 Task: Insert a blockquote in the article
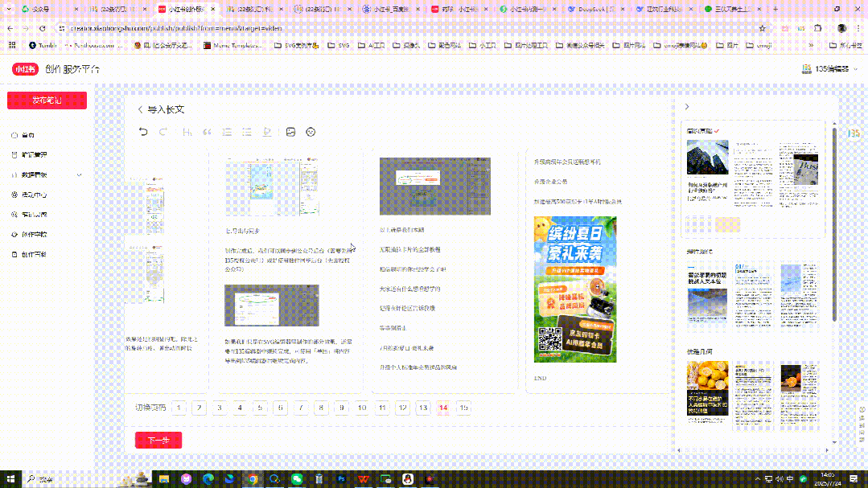coord(207,132)
